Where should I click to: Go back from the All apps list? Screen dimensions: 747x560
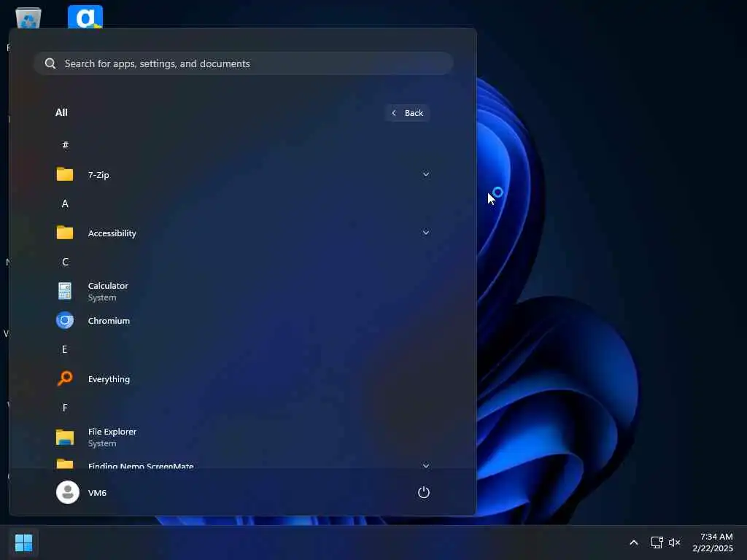(x=407, y=113)
